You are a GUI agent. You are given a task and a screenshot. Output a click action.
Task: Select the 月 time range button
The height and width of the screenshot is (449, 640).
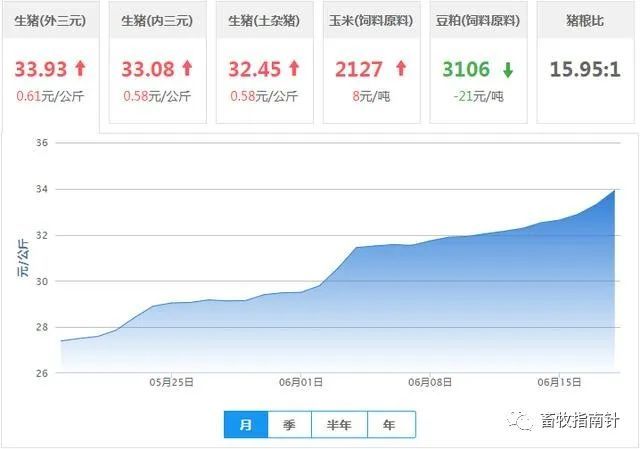tap(246, 425)
